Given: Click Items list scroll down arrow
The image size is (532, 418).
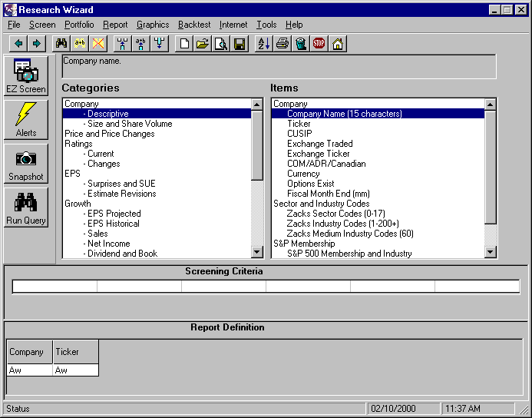Looking at the screenshot, I should 491,252.
